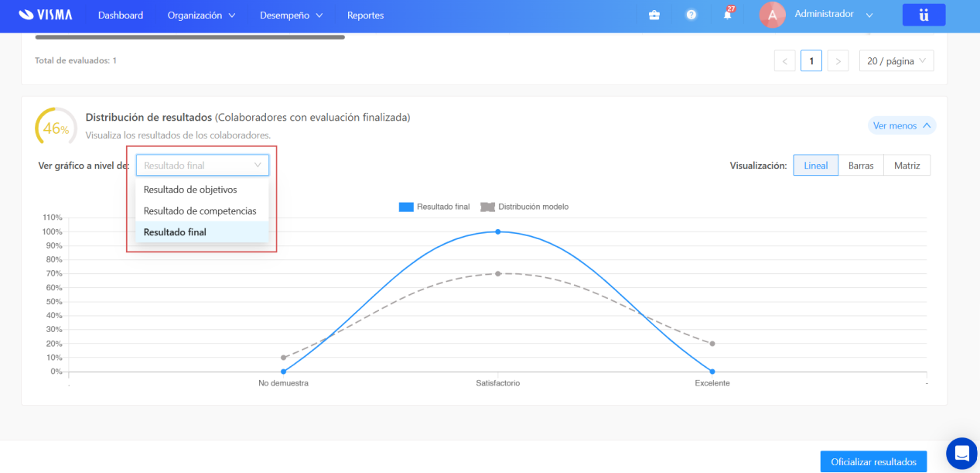Viewport: 980px width, 473px height.
Task: Choose Resultado final option in list
Action: 202,231
